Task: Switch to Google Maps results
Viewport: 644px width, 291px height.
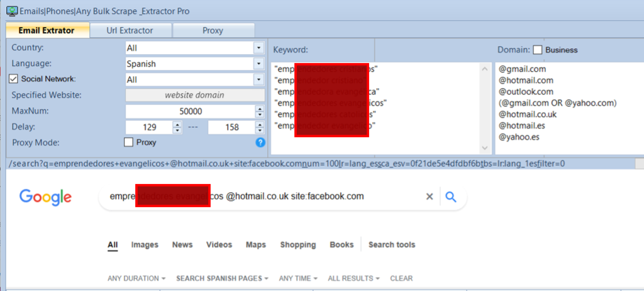Action: pos(256,245)
